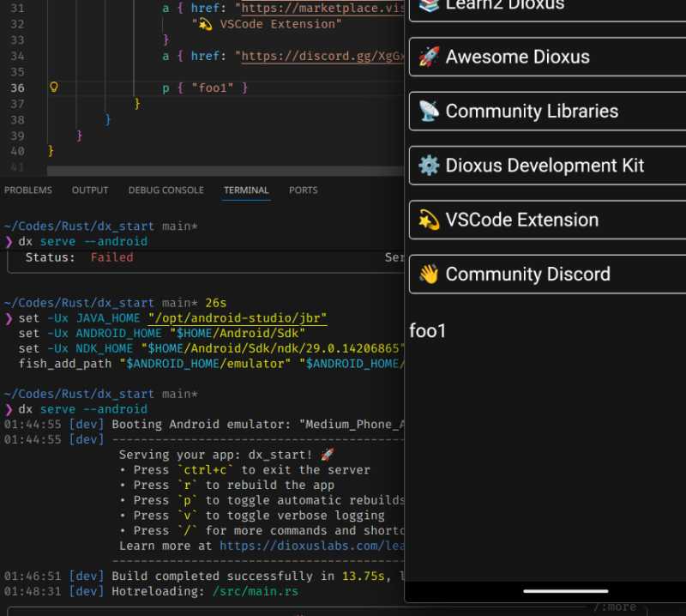The image size is (686, 616).
Task: Switch to the PROBLEMS panel tab
Action: point(28,190)
